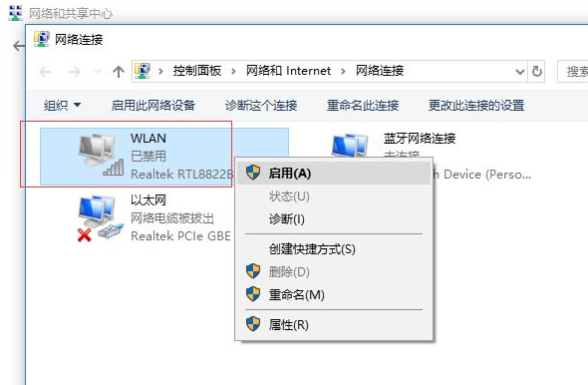
Task: Click the shield icon beside 属性(R)
Action: tap(253, 324)
